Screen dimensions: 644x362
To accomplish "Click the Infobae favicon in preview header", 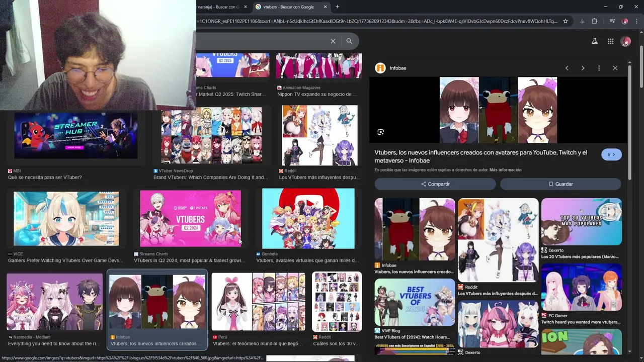I will point(380,68).
